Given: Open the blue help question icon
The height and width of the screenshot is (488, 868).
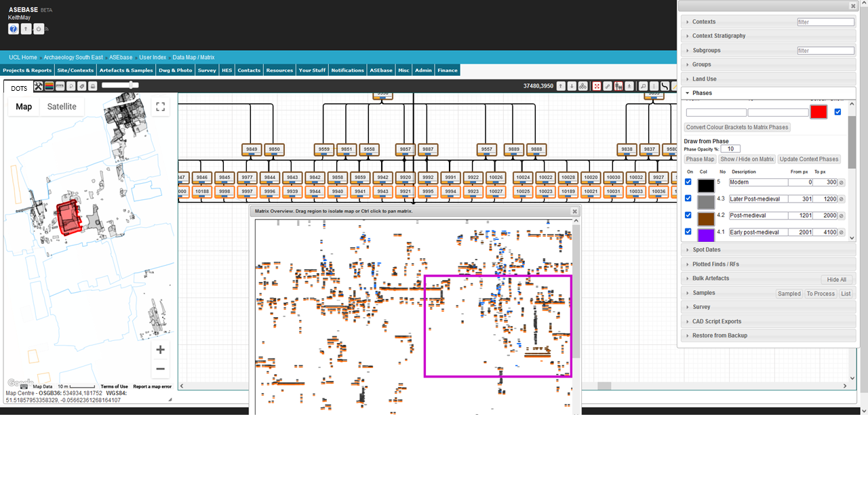Looking at the screenshot, I should click(x=14, y=29).
